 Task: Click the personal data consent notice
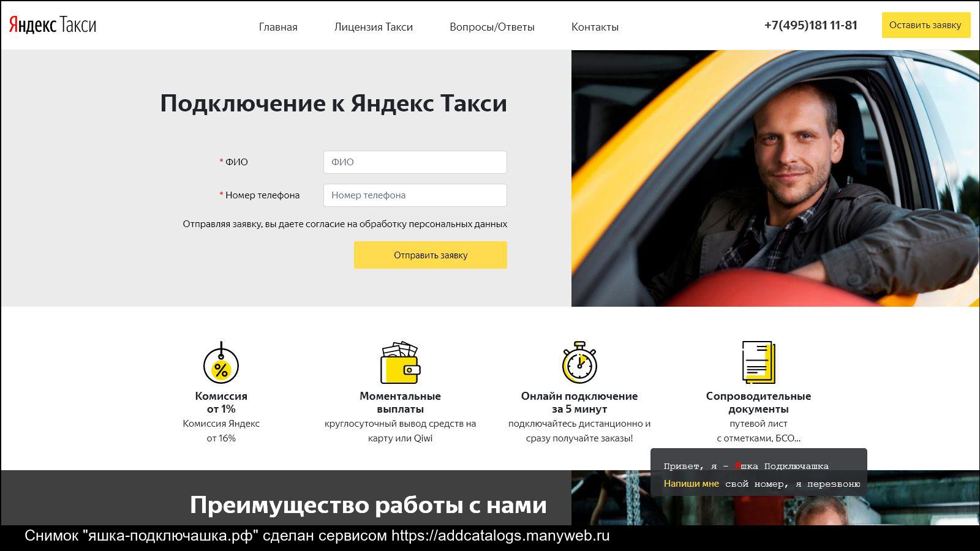click(345, 224)
